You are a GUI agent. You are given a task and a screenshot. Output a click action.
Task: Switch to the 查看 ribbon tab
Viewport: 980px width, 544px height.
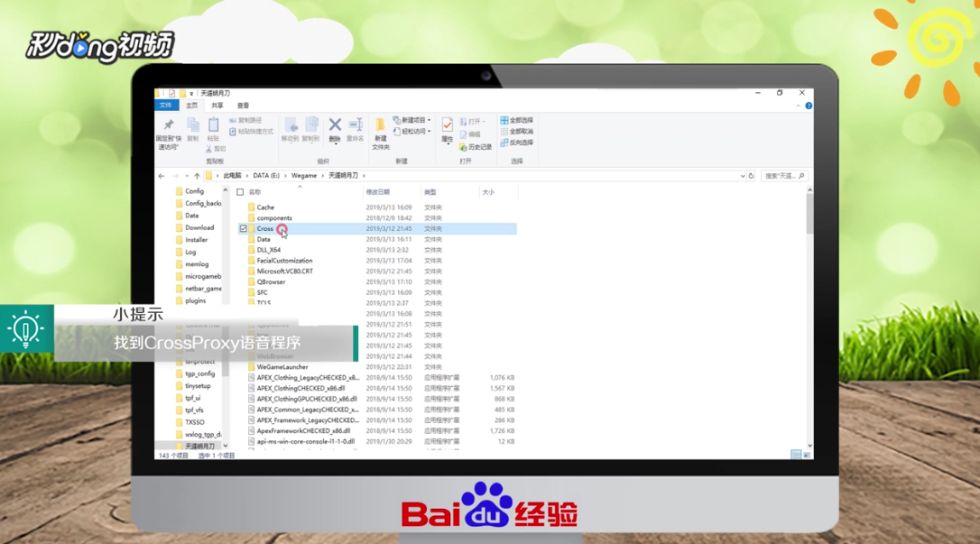(x=243, y=106)
